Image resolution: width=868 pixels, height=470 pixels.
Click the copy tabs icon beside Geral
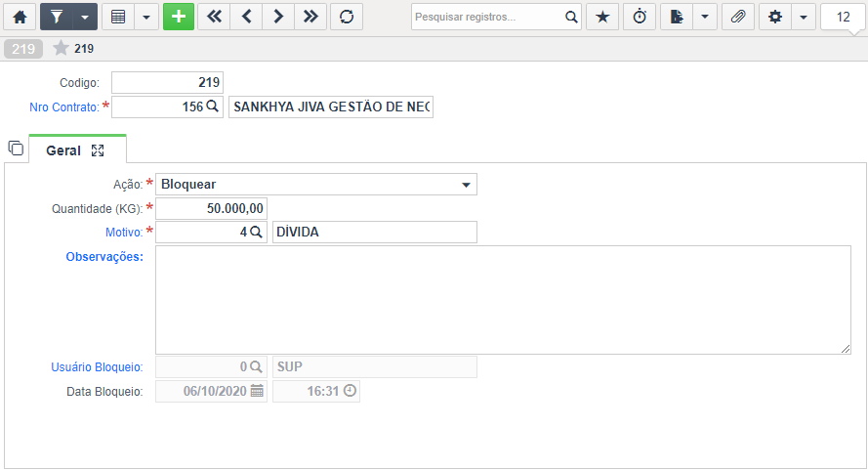[16, 149]
